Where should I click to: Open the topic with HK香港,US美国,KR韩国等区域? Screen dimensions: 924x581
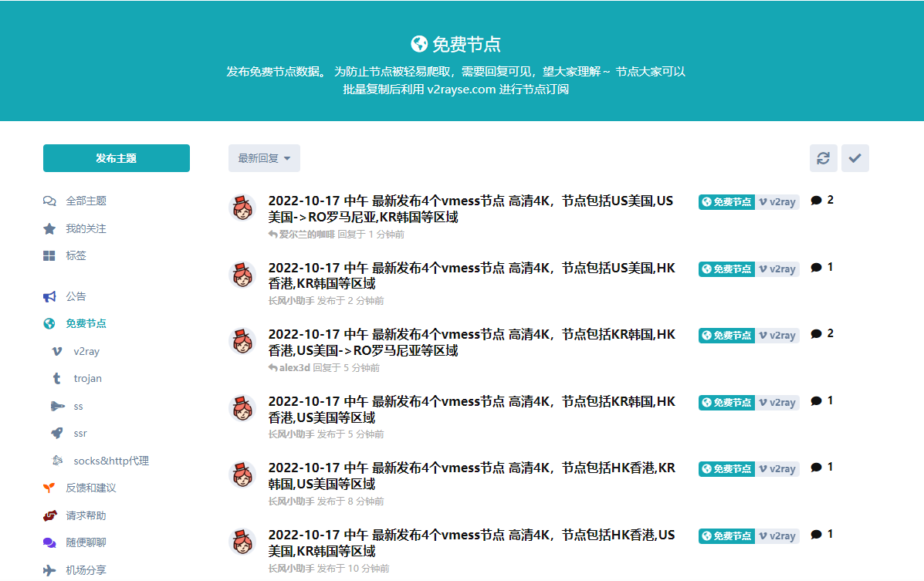[472, 543]
